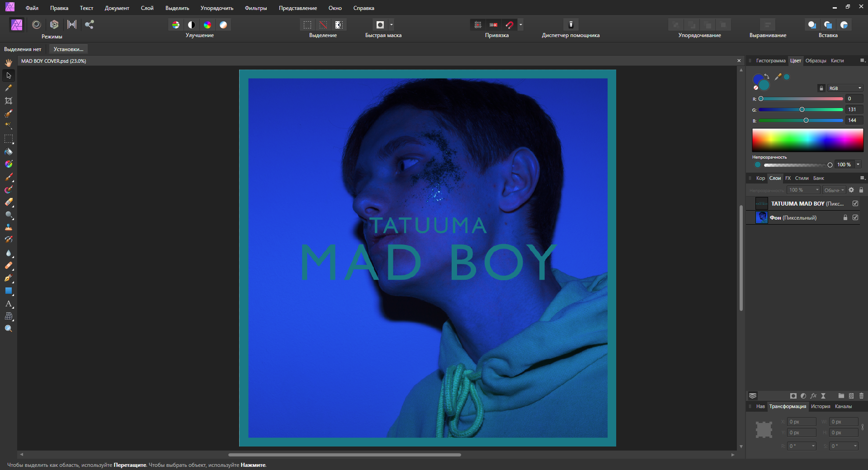Screen dimensions: 868x470
Task: Open the Слой menu
Action: click(147, 8)
